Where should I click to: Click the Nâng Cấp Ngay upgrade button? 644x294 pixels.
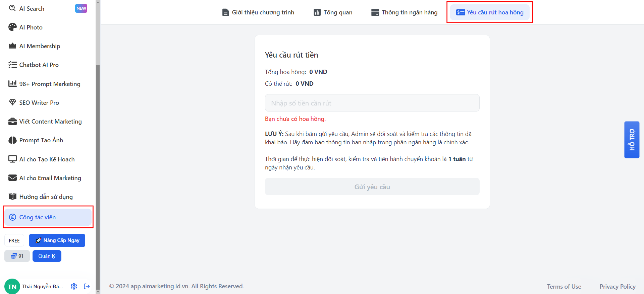[x=57, y=240]
